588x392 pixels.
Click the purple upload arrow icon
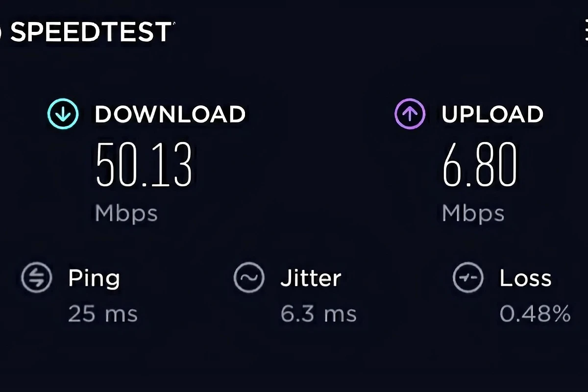point(410,114)
